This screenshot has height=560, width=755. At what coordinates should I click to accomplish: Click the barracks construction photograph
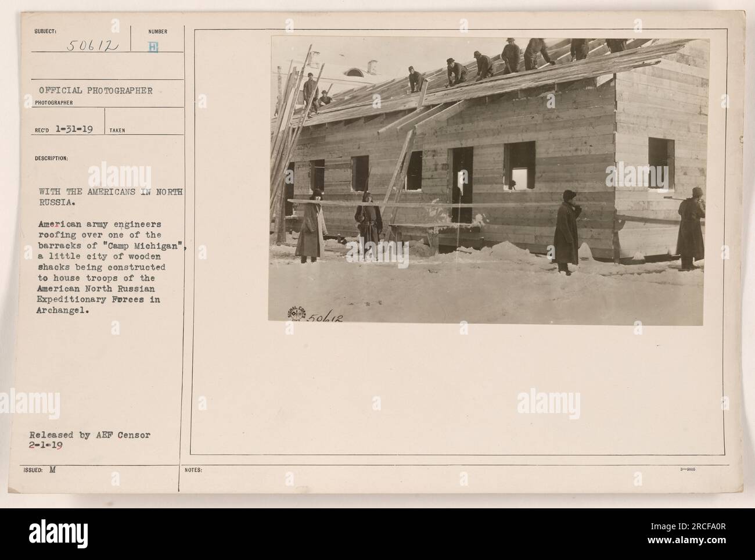(x=489, y=181)
